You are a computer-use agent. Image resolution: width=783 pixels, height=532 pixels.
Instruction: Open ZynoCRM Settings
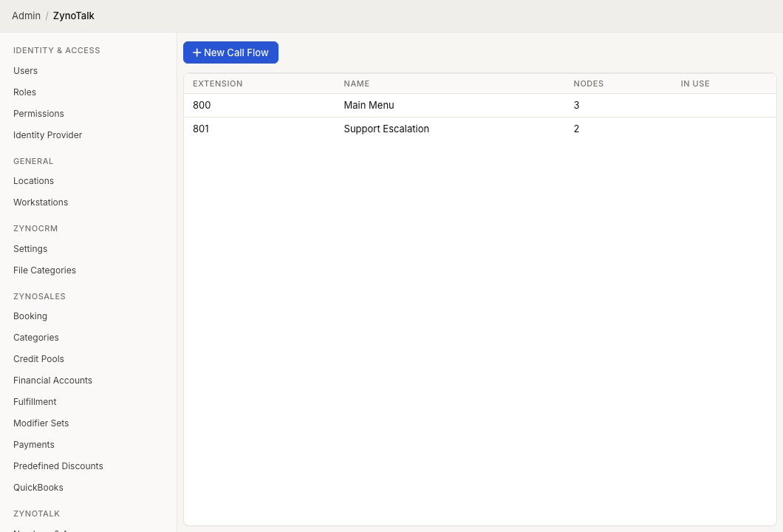click(30, 249)
